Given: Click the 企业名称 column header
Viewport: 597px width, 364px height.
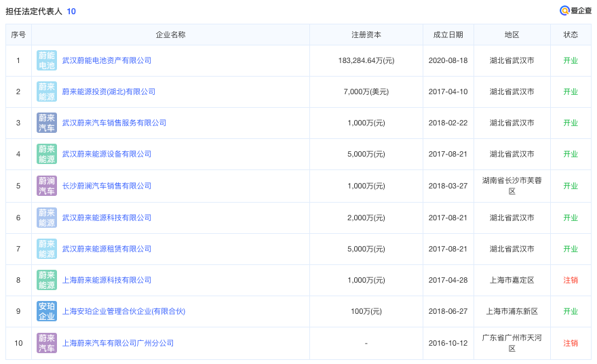Looking at the screenshot, I should pos(170,35).
